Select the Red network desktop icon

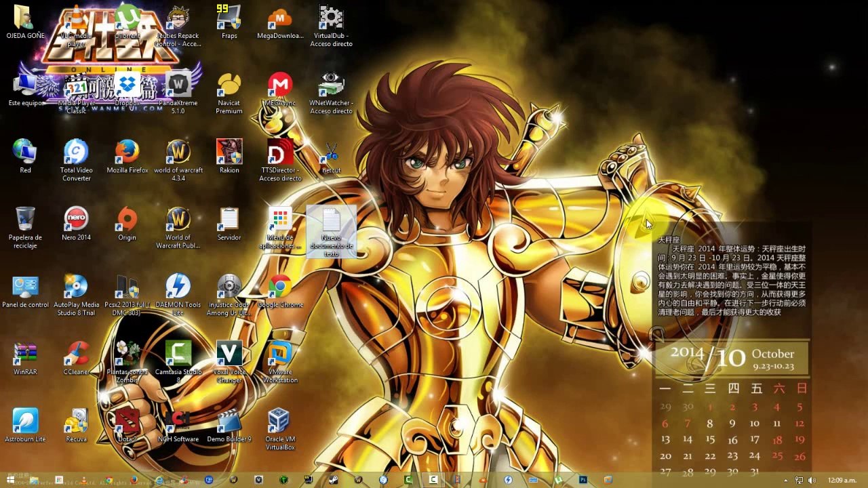coord(25,157)
